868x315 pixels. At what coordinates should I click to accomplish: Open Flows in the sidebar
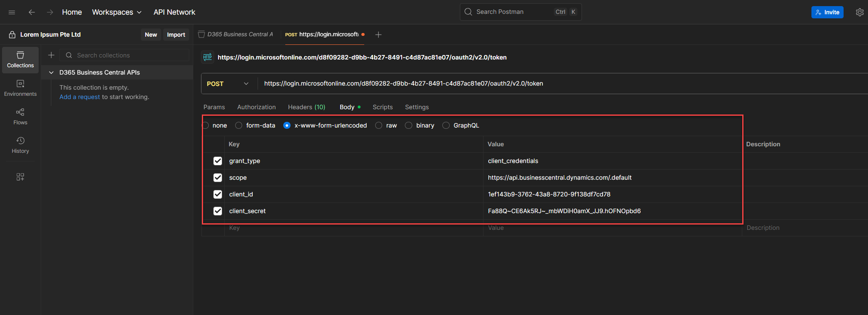[20, 117]
